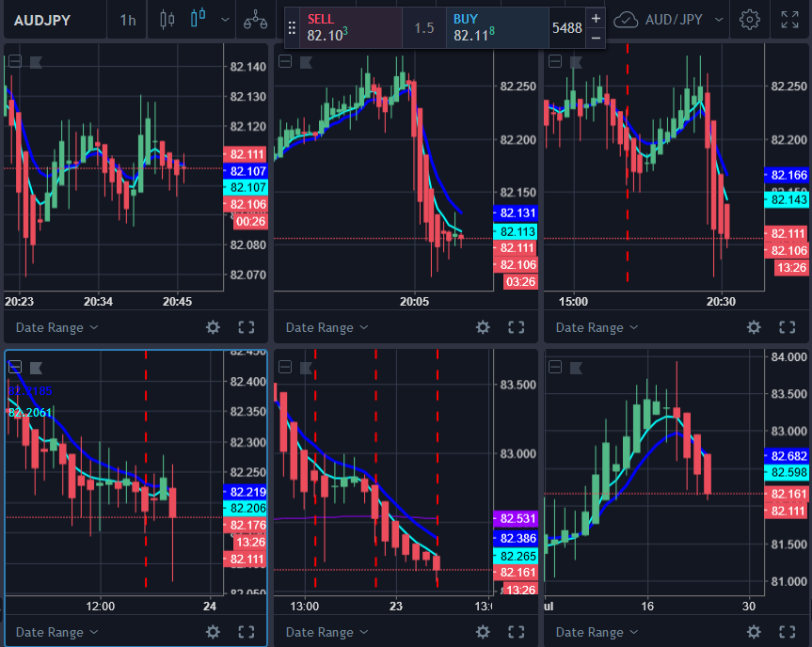Click the AUDJPY symbol name
Screen dimensions: 812x647
point(41,19)
